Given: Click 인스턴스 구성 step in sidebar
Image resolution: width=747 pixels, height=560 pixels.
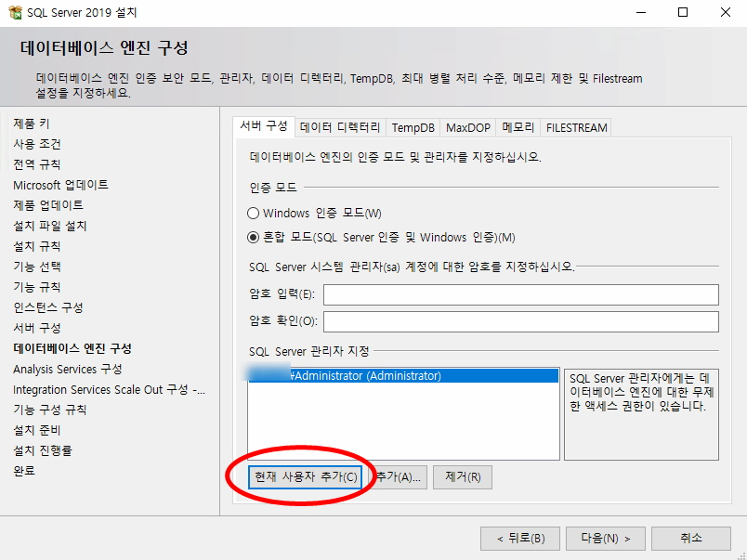Looking at the screenshot, I should click(48, 308).
